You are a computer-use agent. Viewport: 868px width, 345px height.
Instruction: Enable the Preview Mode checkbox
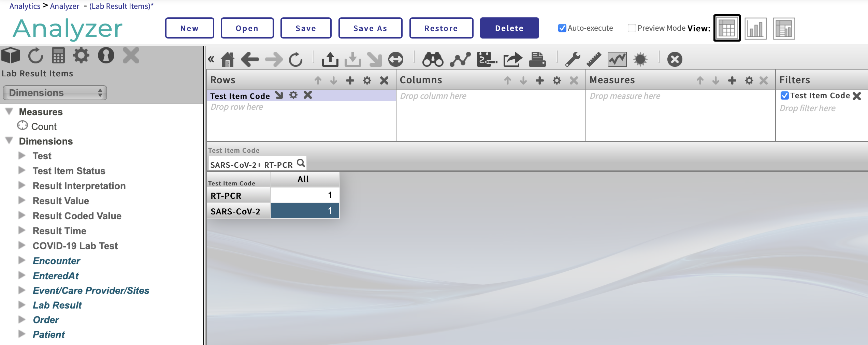632,28
